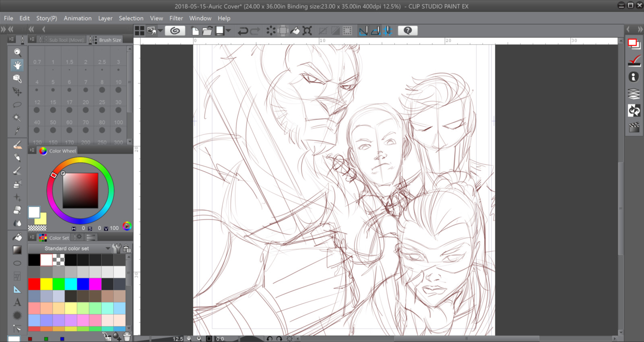Select the Gradient tool
644x342 pixels.
tap(17, 250)
